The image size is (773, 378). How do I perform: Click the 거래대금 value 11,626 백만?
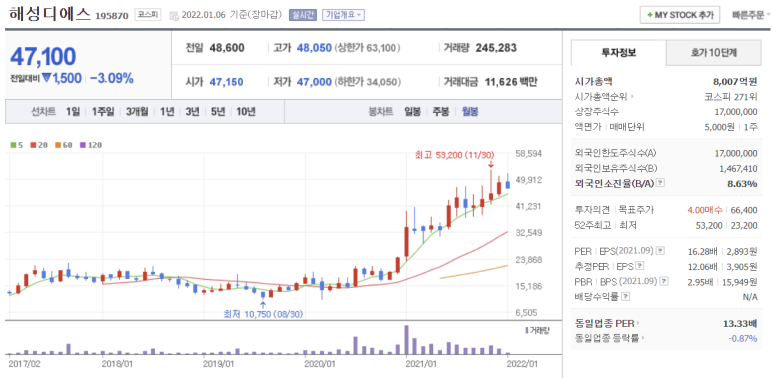coord(511,82)
